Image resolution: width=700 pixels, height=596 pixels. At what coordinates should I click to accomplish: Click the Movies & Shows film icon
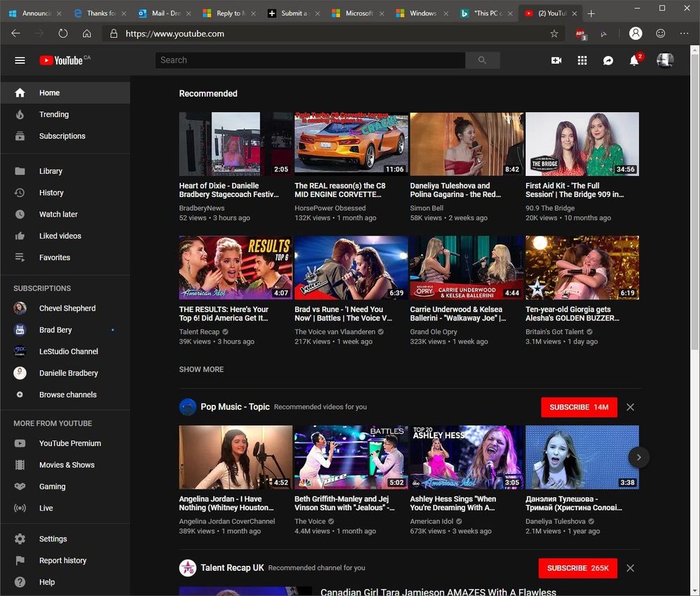coord(20,465)
